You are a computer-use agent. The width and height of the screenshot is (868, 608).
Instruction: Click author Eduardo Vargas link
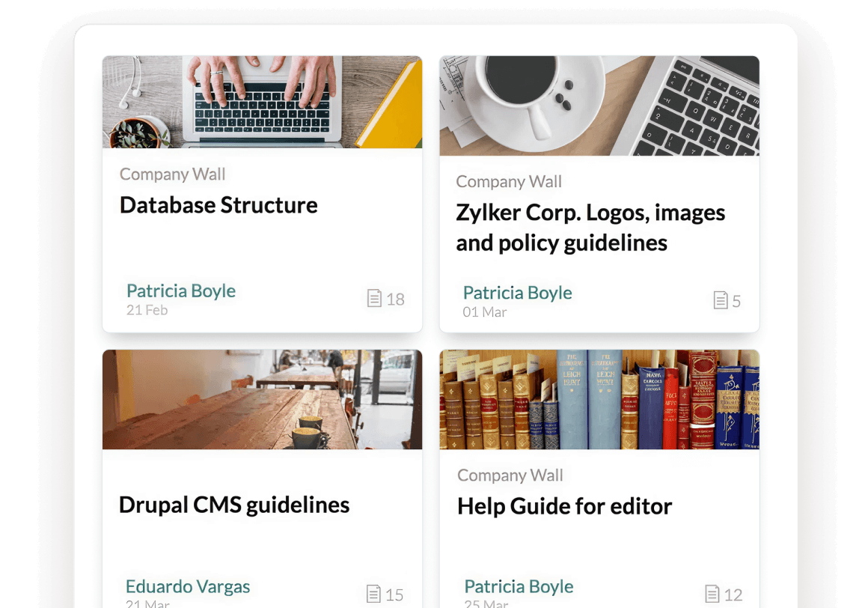click(x=187, y=586)
